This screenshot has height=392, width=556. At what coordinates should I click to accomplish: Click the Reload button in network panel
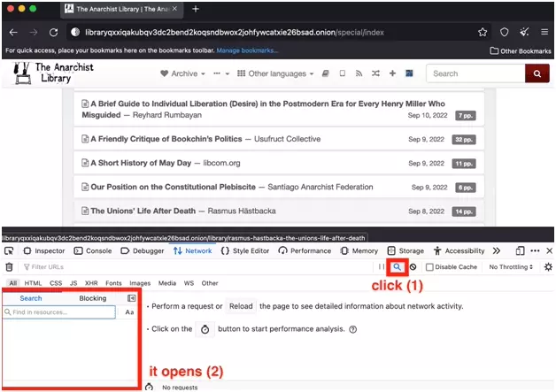pos(241,306)
